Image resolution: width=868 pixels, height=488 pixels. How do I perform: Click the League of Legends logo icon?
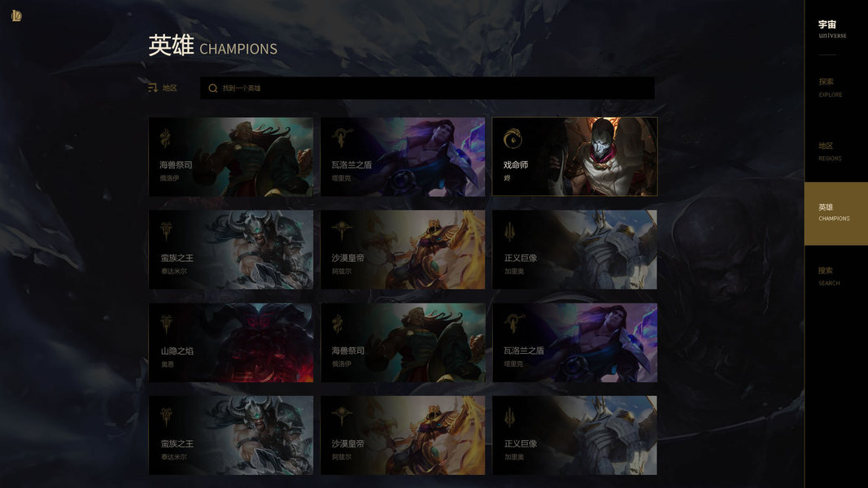tap(16, 15)
